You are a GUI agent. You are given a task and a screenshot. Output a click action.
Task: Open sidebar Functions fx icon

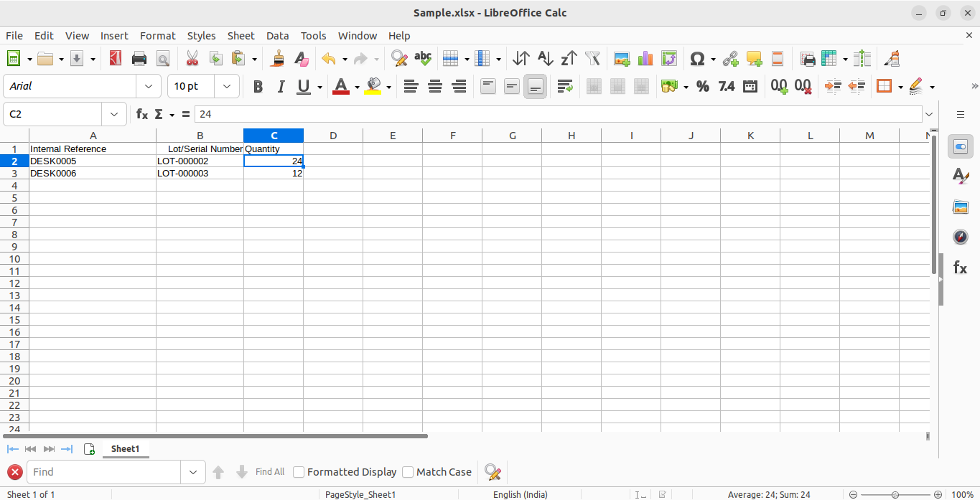click(961, 268)
